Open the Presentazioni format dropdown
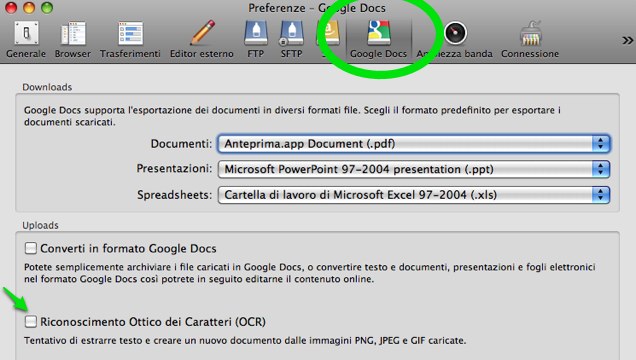Viewport: 636px width, 360px height. click(x=414, y=169)
